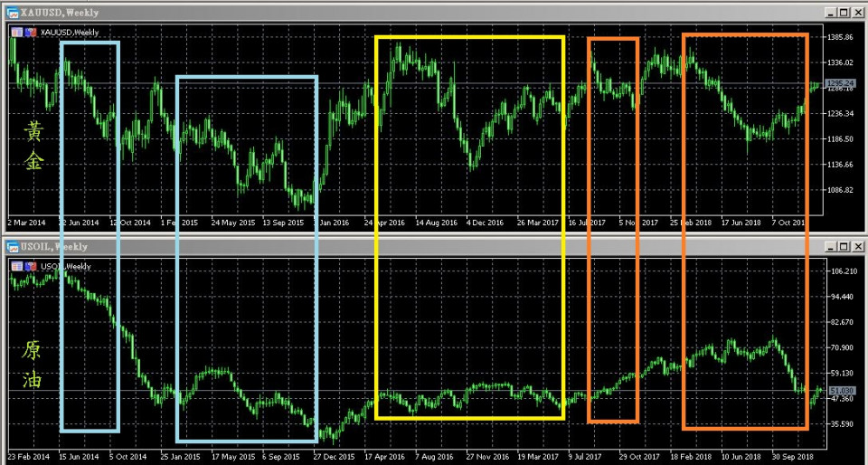Screen dimensions: 868x465
Task: Click the 1385.86 level on gold price axis
Action: [842, 37]
